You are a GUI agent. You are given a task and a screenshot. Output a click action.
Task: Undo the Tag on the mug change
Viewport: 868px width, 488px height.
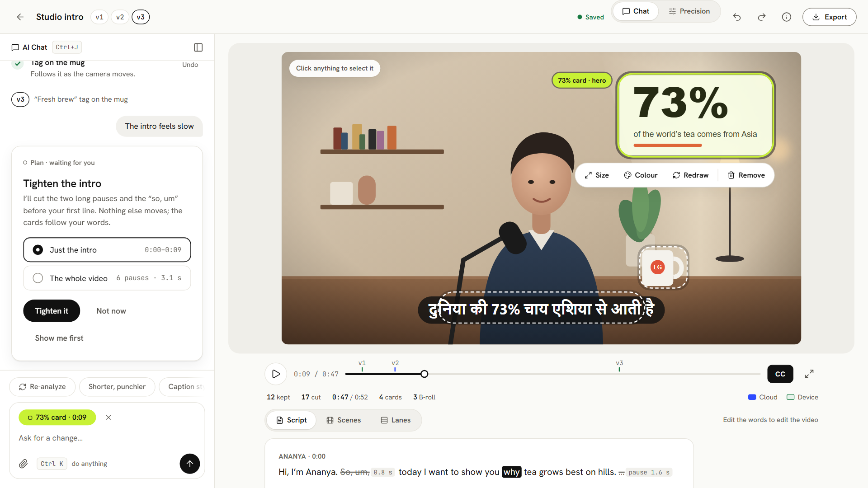tap(190, 65)
